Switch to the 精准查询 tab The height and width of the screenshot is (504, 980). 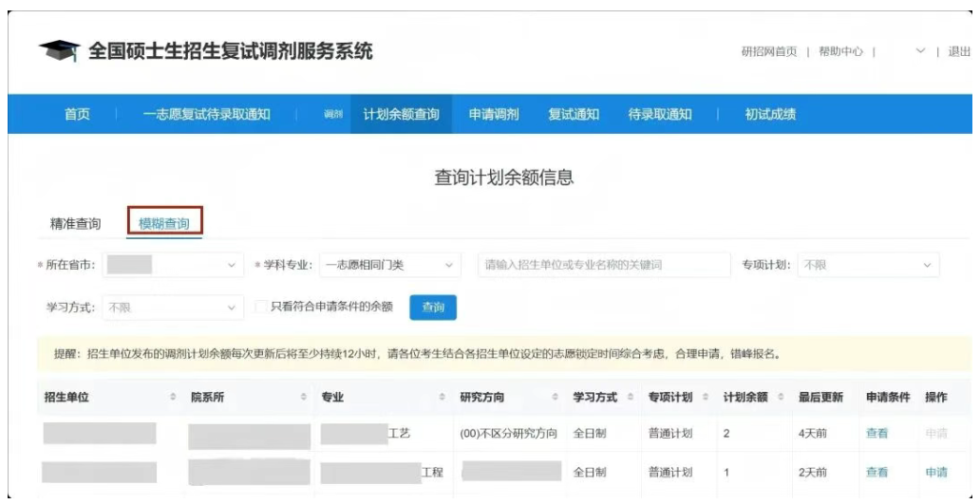point(75,224)
